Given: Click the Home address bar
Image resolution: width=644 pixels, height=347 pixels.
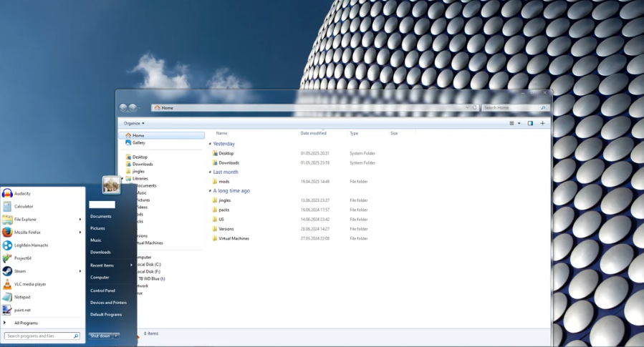Looking at the screenshot, I should pos(314,107).
